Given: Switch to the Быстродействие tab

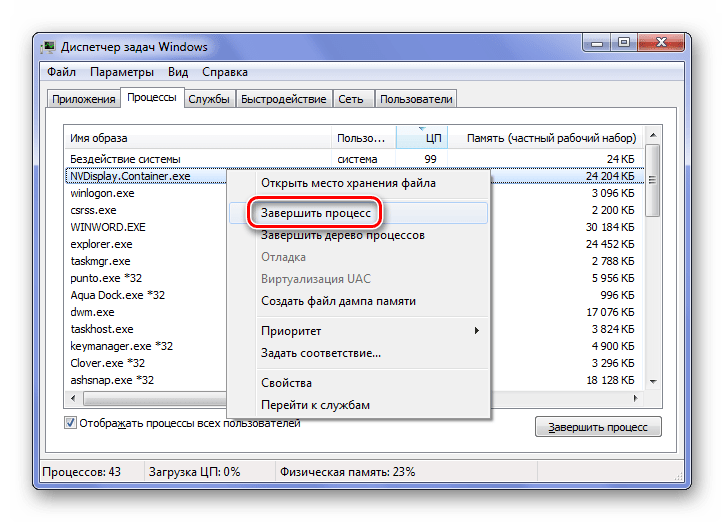Looking at the screenshot, I should pos(283,99).
